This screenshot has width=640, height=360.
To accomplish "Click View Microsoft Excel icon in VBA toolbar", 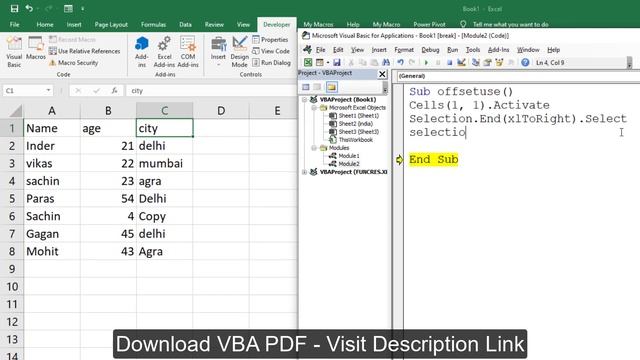I will [x=308, y=62].
